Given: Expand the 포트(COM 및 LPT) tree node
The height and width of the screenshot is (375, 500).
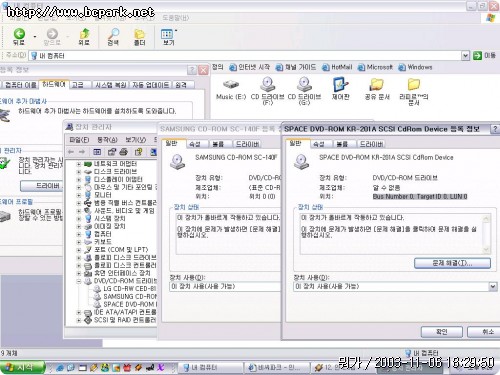Looking at the screenshot, I should (79, 250).
